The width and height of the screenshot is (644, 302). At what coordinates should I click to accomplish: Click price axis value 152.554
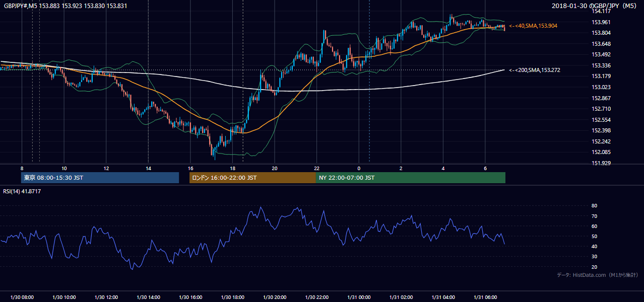(601, 120)
